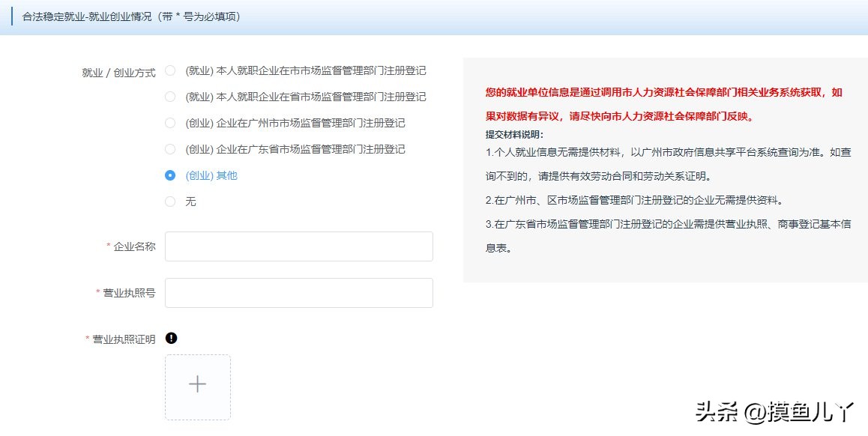This screenshot has height=436, width=868.
Task: 选择(就业)本人就职企业在省市场监督管理部门注册登记
Action: (170, 97)
